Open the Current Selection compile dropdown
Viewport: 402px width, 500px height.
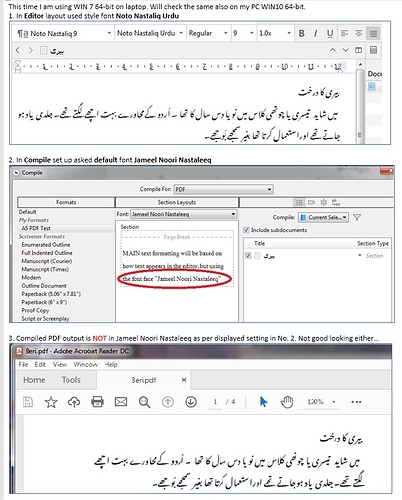323,217
